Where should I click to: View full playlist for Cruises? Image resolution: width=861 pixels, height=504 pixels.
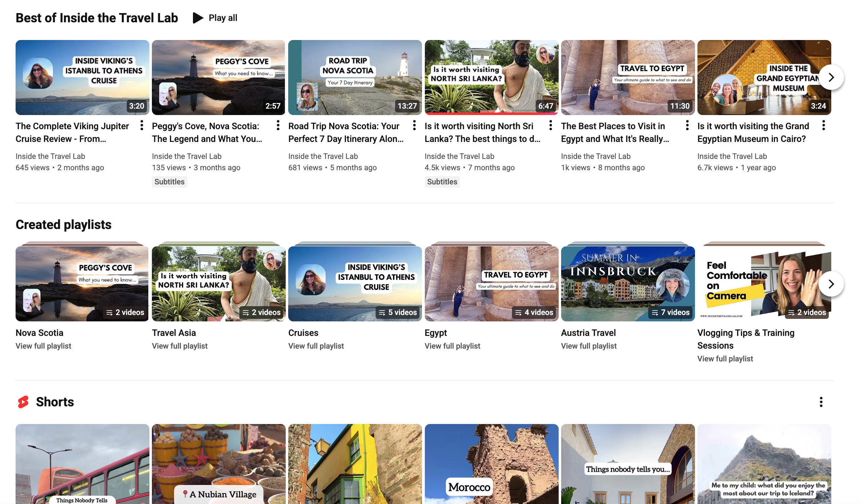click(316, 346)
